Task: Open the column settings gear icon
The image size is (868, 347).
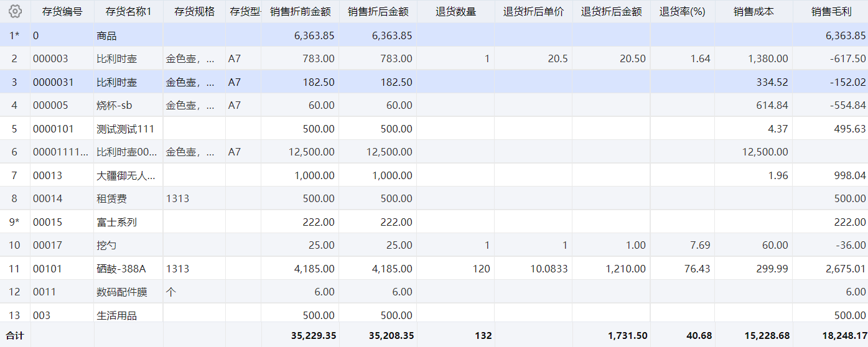Action: (x=15, y=11)
